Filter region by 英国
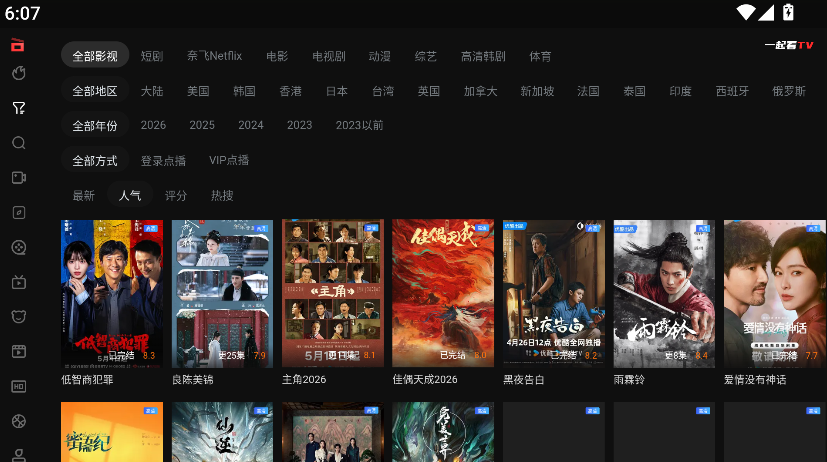 (429, 91)
